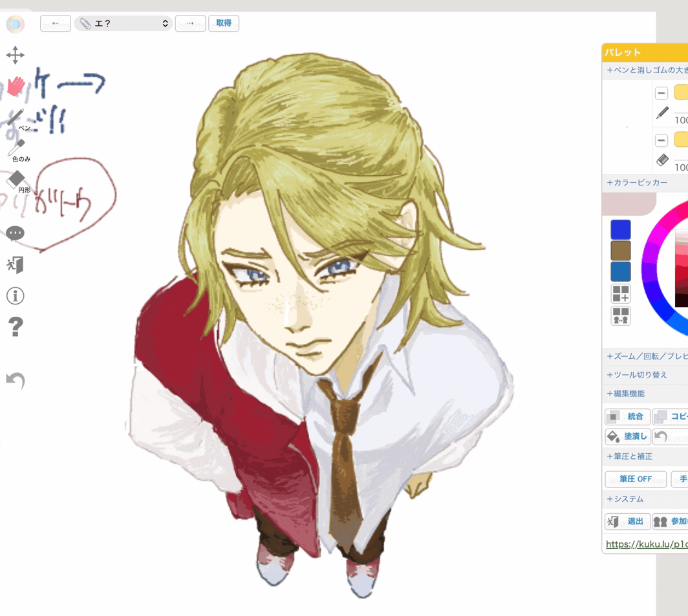This screenshot has height=616, width=688.
Task: Expand ズーム/回転 section
Action: point(645,356)
